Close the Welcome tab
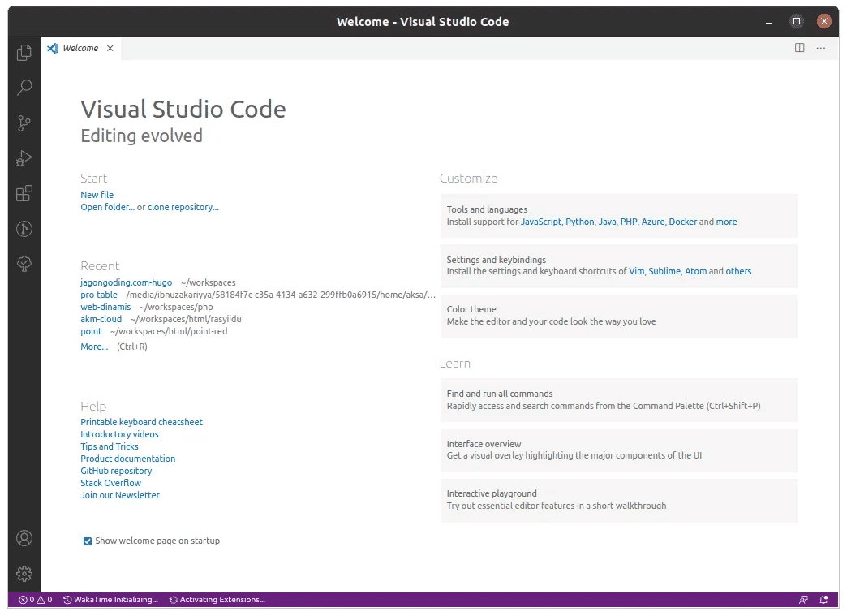Viewport: 847px width, 616px height. tap(110, 48)
